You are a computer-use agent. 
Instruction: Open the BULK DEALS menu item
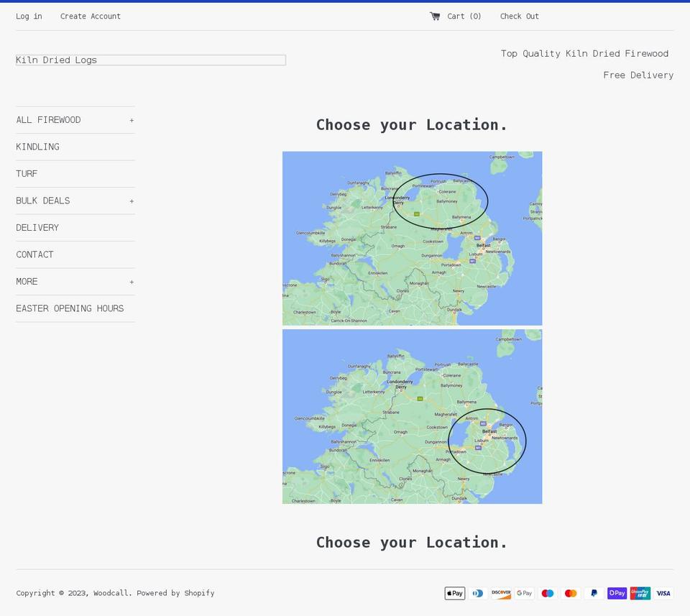point(43,201)
